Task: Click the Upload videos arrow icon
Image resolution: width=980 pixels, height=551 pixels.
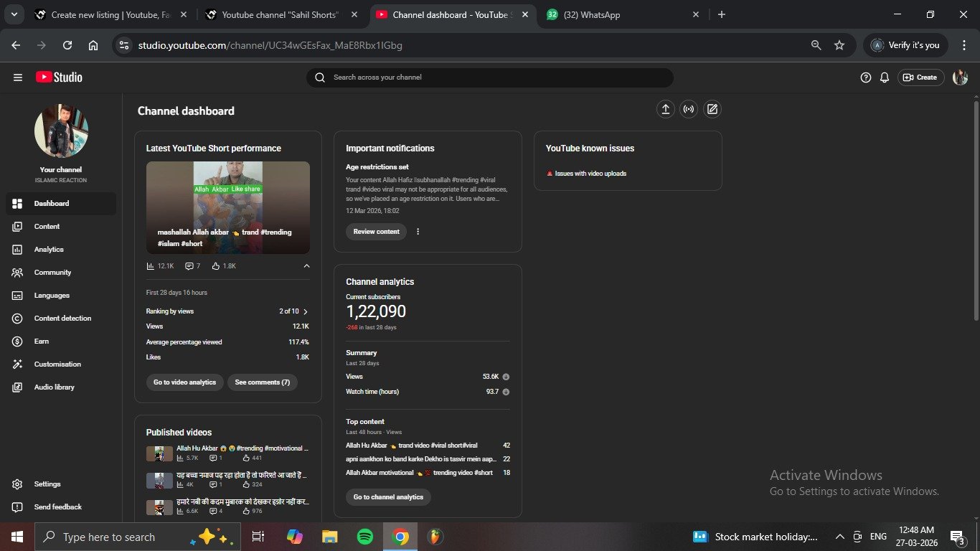Action: 666,109
